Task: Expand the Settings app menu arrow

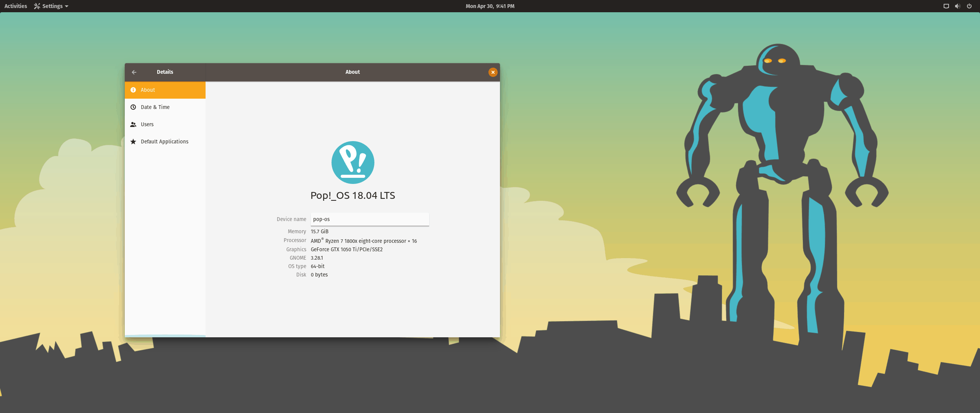Action: (67, 6)
